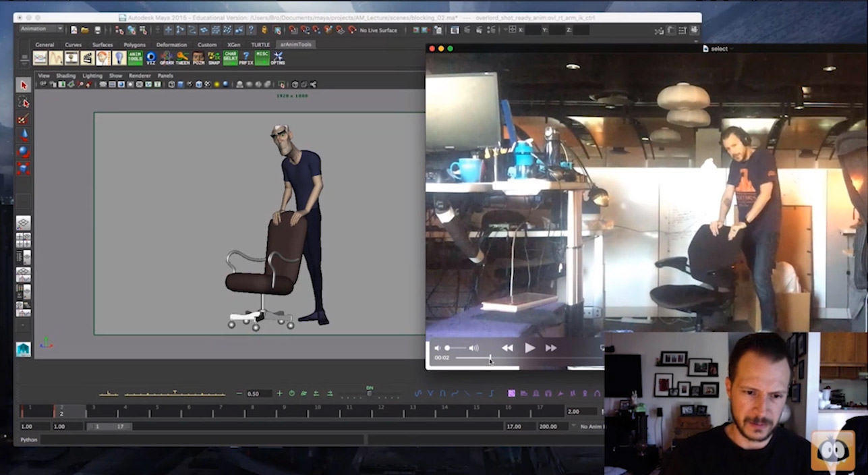868x475 pixels.
Task: Click the X coordinate input field
Action: click(x=533, y=30)
